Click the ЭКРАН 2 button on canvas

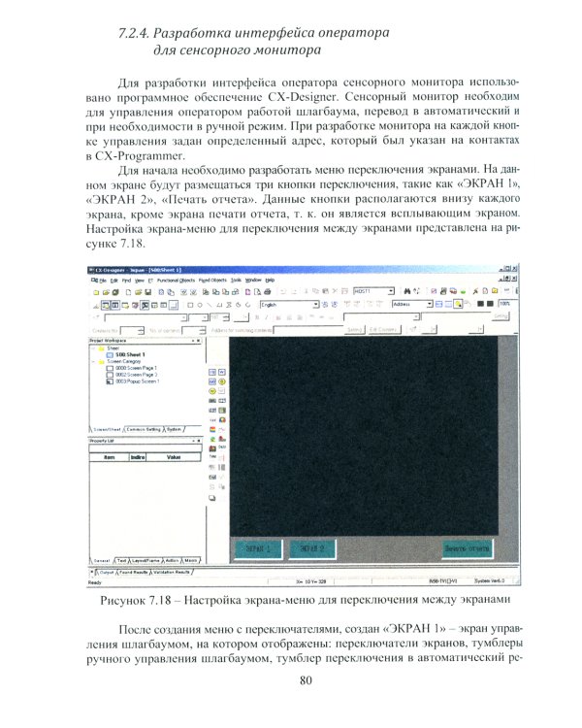coord(312,548)
